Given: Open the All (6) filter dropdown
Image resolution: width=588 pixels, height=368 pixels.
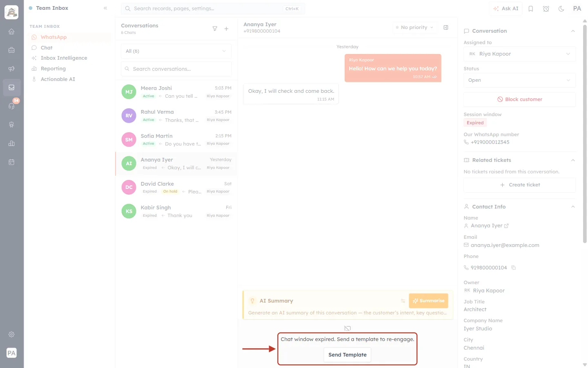Looking at the screenshot, I should tap(176, 51).
